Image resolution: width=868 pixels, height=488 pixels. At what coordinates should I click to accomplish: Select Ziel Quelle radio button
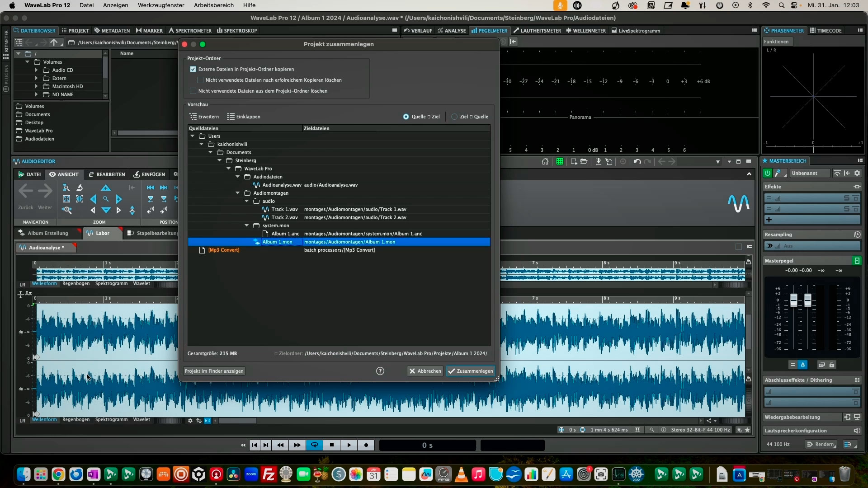[454, 117]
